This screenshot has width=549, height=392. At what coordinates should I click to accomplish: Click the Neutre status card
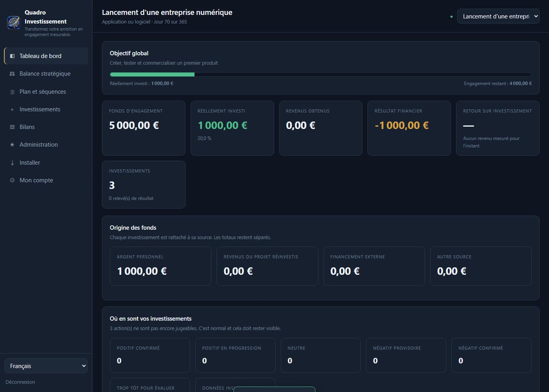[x=321, y=355]
